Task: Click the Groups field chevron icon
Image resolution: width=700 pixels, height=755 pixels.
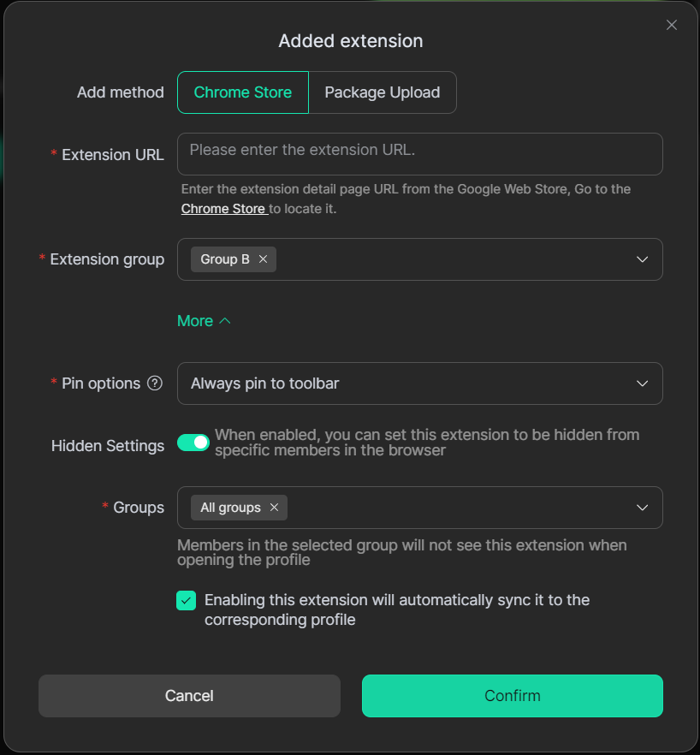Action: coord(643,508)
